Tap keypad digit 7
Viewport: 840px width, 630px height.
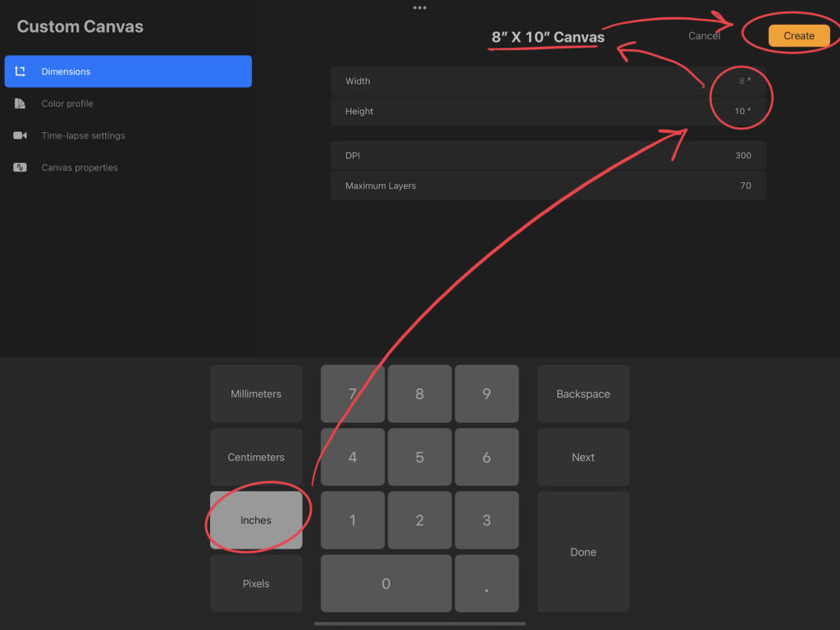pyautogui.click(x=353, y=394)
